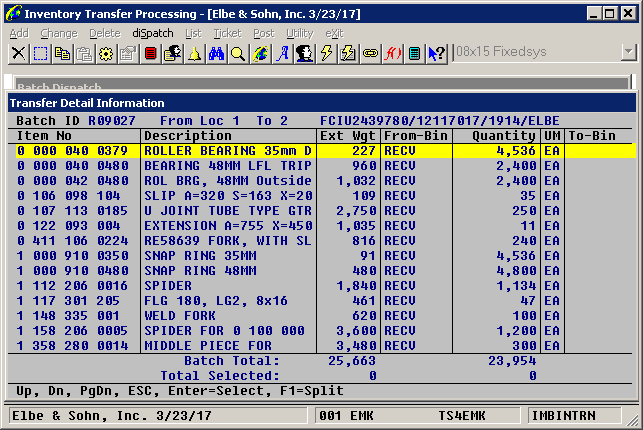Screen dimensions: 643x430
Task: Open the 08x15 Fixedsys font dropdown
Action: pyautogui.click(x=628, y=52)
